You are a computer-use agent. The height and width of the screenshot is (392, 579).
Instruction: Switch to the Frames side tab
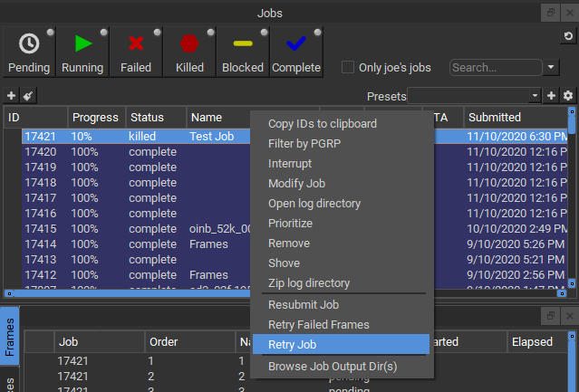click(x=10, y=337)
